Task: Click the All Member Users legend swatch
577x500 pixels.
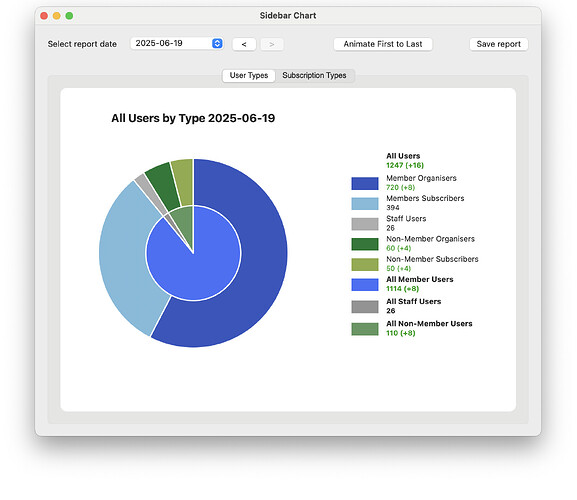Action: coord(365,284)
